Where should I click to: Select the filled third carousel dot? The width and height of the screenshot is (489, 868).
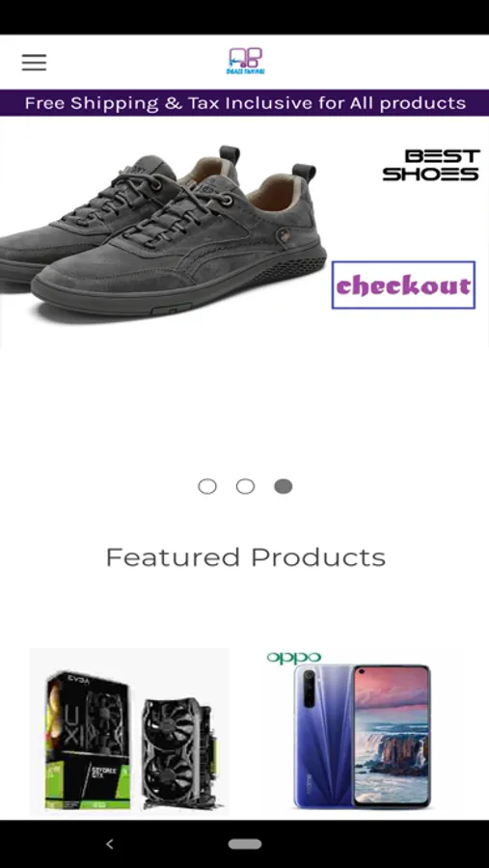point(283,486)
